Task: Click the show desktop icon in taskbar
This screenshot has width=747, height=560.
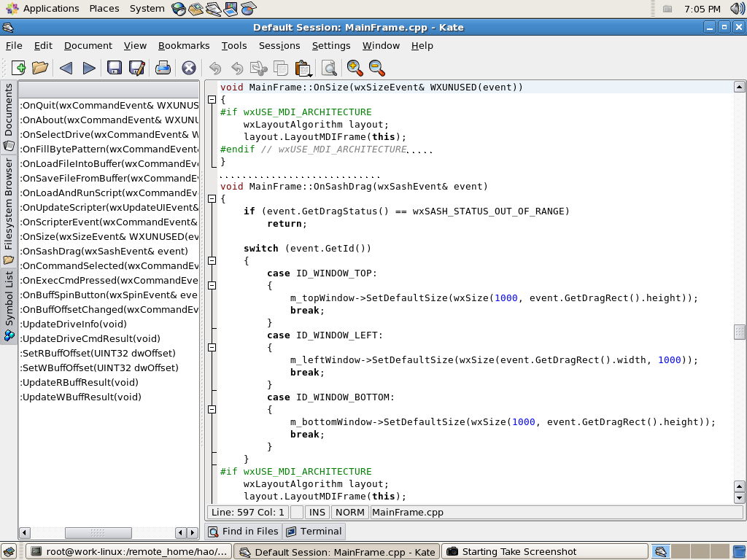Action: pos(9,551)
